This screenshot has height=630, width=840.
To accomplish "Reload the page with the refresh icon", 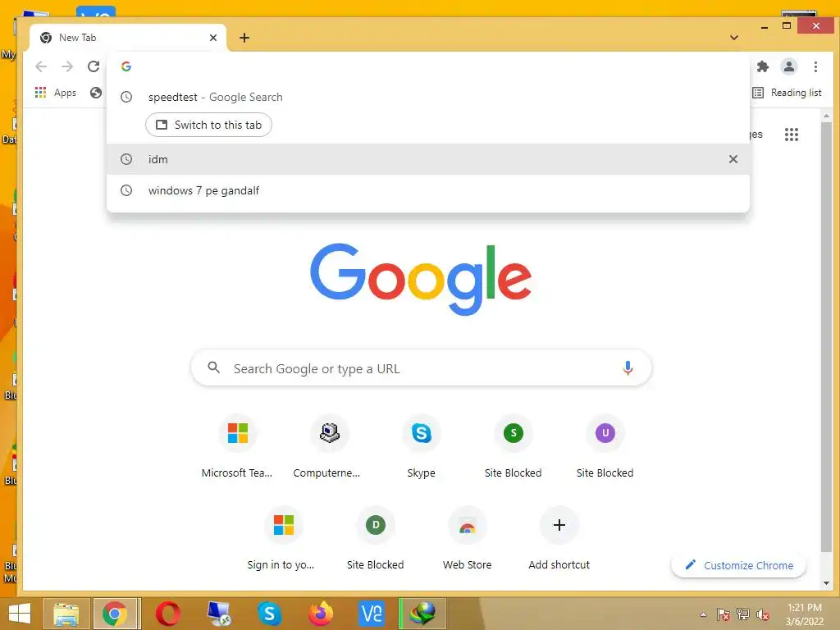I will (94, 66).
